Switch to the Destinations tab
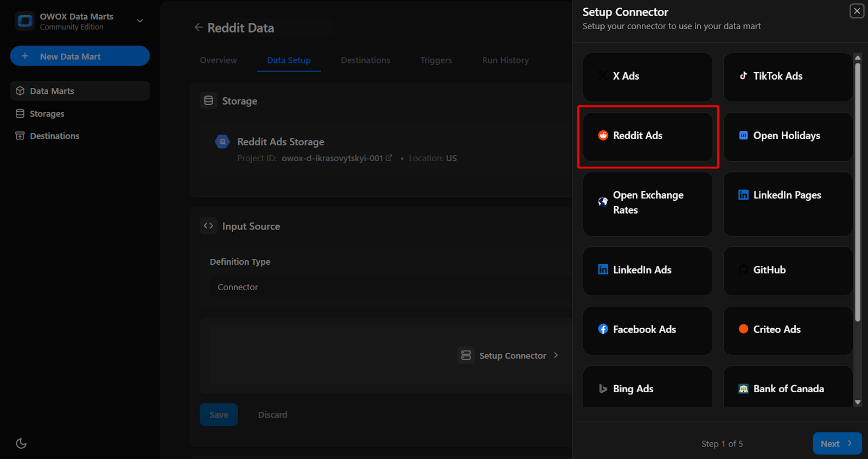This screenshot has height=459, width=868. 365,60
